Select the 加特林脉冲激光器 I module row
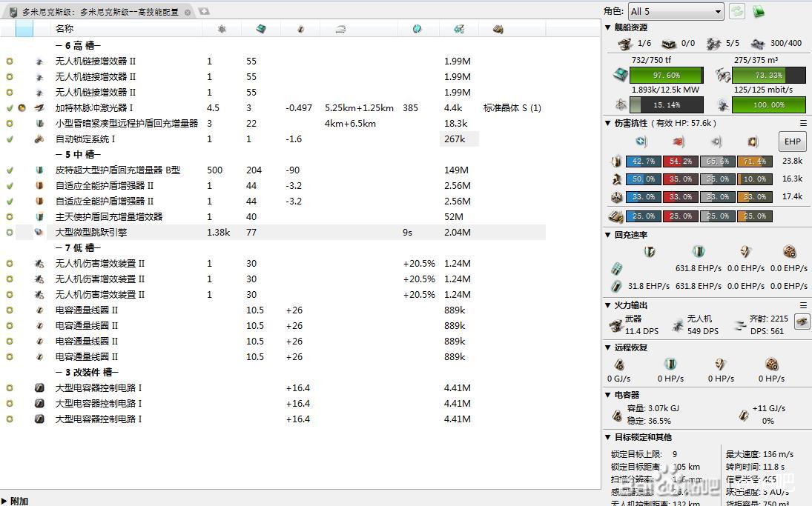This screenshot has width=812, height=506. [94, 108]
